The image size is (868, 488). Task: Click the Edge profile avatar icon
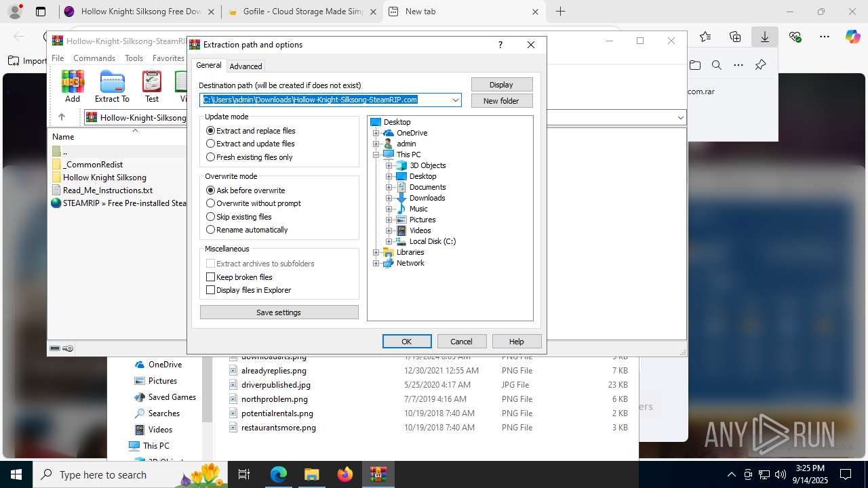click(x=15, y=12)
